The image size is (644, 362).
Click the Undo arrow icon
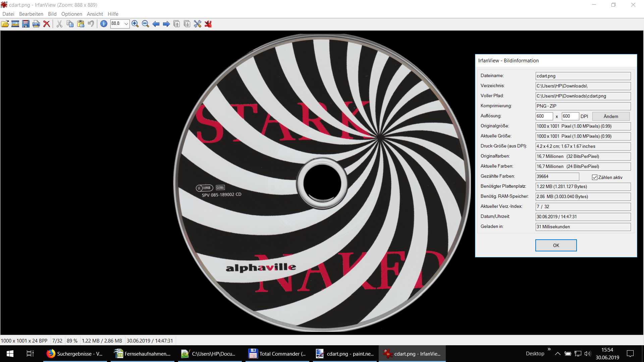pyautogui.click(x=91, y=24)
